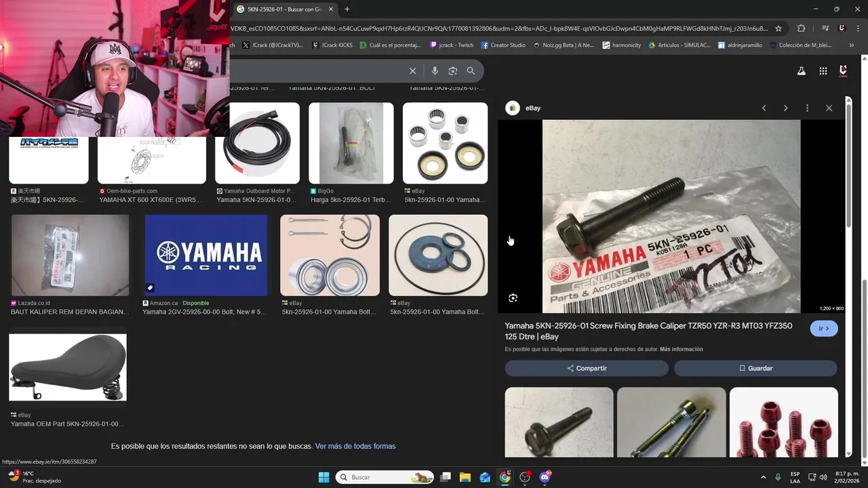
Task: Open jcrack - Twitch bookmark
Action: 451,45
